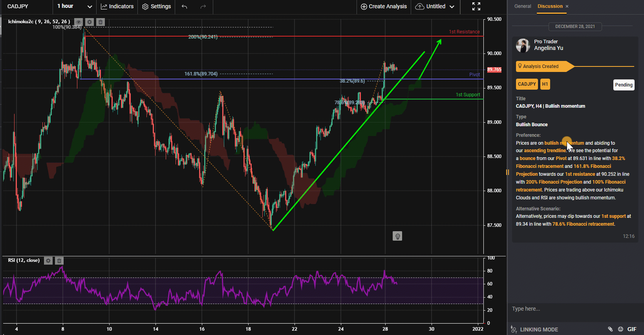Click the 12:16 message timestamp
Viewport: 644px width, 335px height.
coord(629,236)
